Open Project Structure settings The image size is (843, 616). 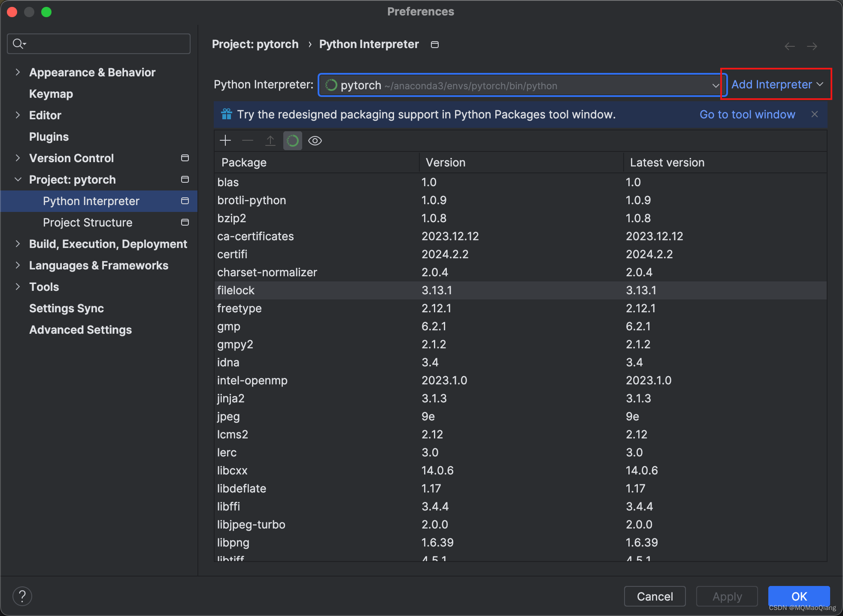[x=88, y=223]
